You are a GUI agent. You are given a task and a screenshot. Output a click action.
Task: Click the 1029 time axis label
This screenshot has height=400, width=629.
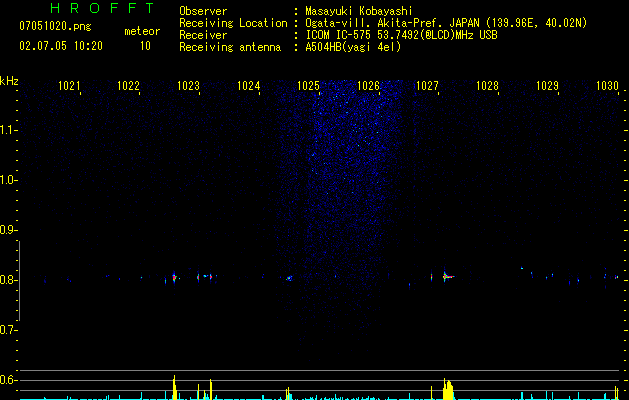pyautogui.click(x=548, y=86)
